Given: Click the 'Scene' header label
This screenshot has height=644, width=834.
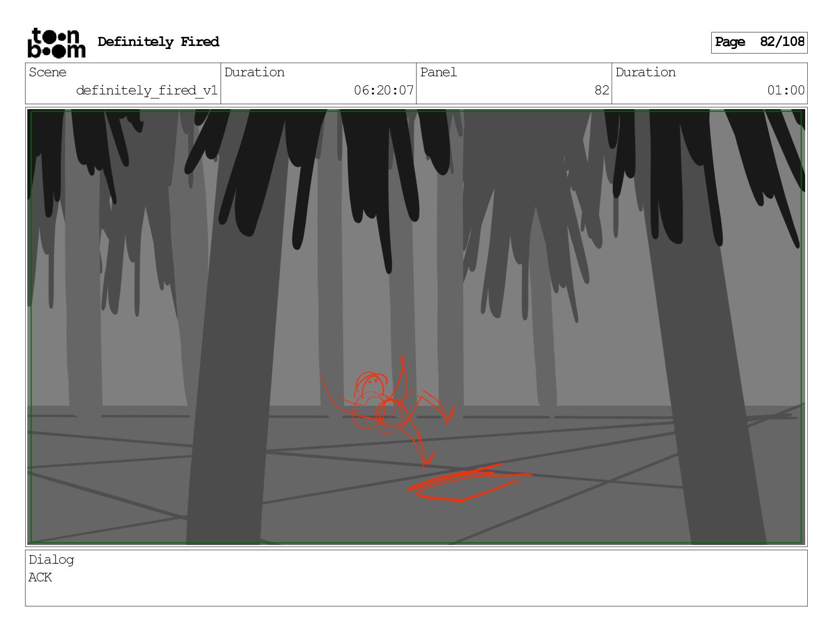Looking at the screenshot, I should tap(48, 72).
